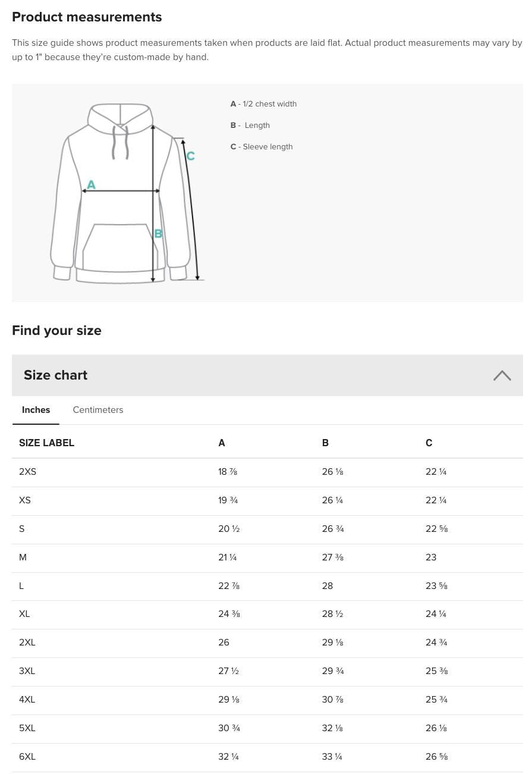532x774 pixels.
Task: Click the teal A chest width label
Action: [x=90, y=185]
